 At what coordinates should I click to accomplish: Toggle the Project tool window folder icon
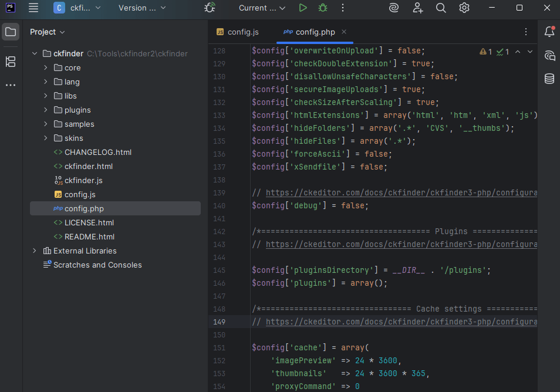(11, 32)
